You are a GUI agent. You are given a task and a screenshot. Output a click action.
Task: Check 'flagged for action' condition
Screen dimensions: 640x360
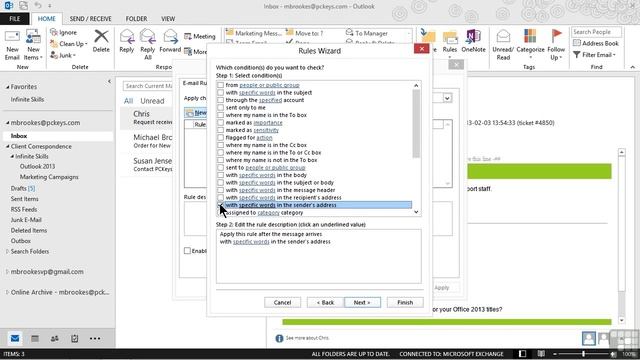point(220,138)
